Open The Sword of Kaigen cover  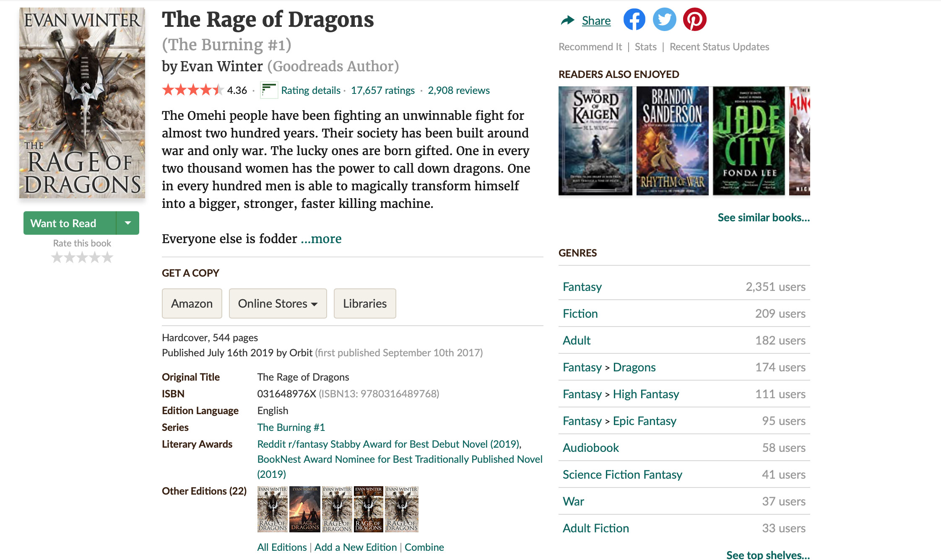(x=595, y=141)
